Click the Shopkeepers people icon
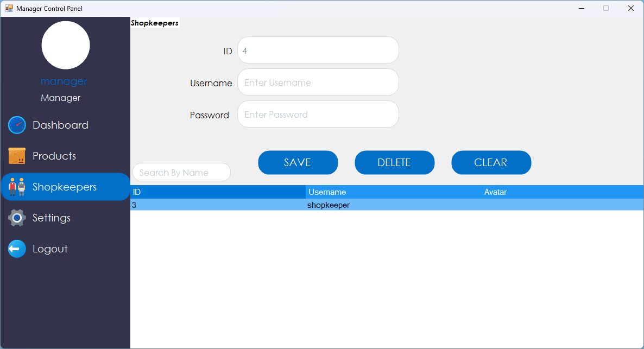This screenshot has width=644, height=349. (x=17, y=187)
